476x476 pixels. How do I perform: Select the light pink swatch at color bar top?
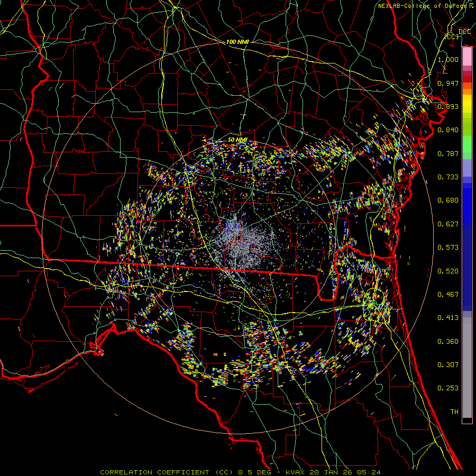[467, 55]
